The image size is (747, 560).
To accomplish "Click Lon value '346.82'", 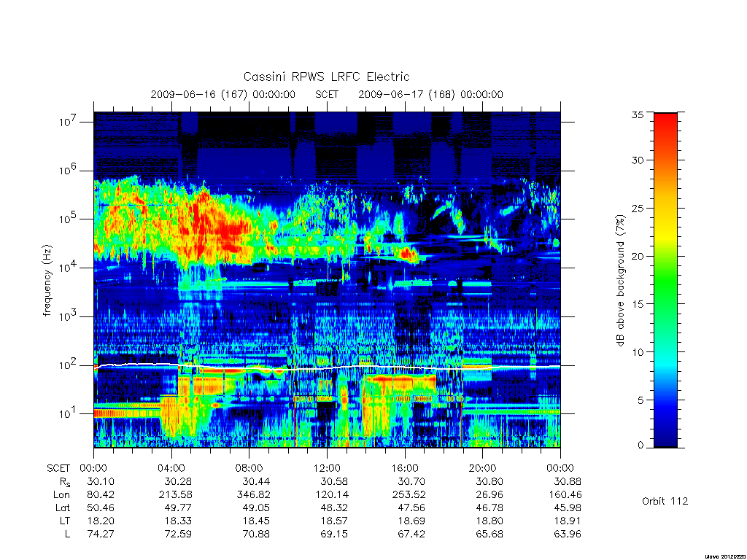I will point(253,495).
